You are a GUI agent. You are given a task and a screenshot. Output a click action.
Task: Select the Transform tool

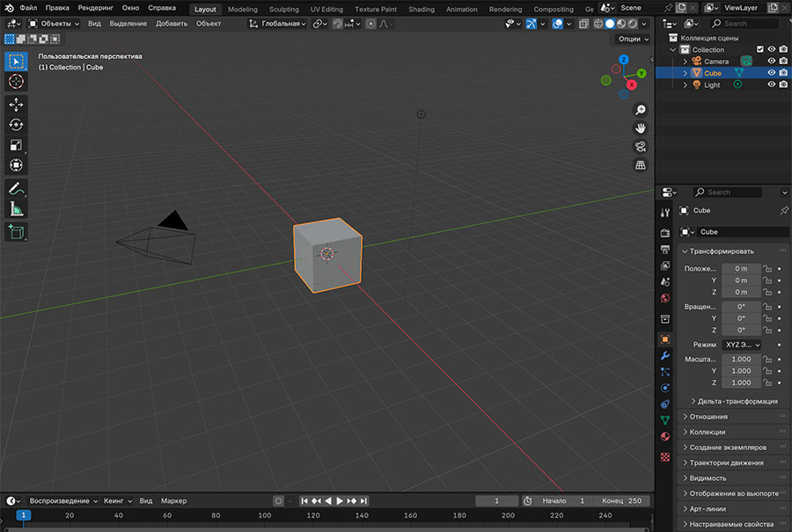point(16,165)
